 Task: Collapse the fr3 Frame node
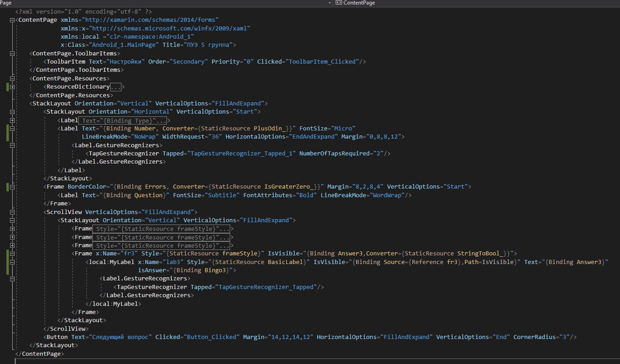point(12,254)
